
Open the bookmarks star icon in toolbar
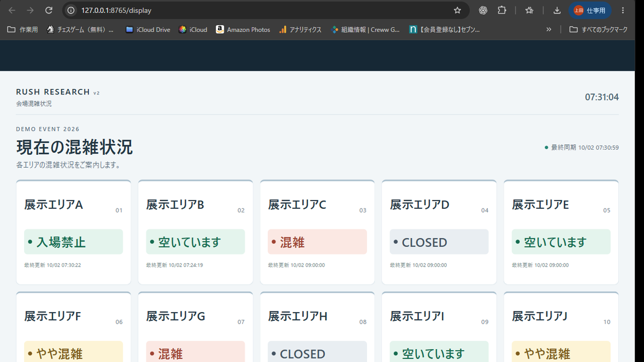pos(529,10)
